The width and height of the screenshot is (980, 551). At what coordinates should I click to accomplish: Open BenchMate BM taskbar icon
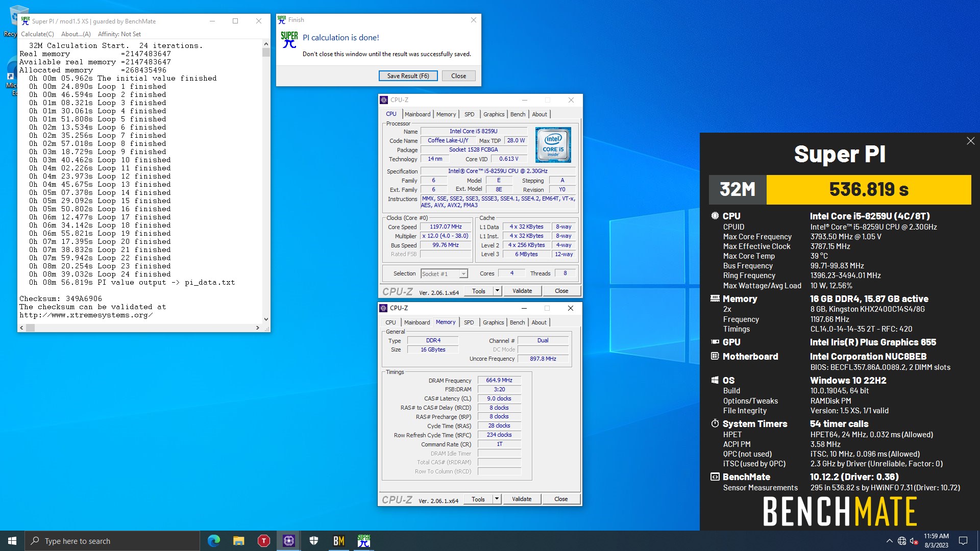point(339,541)
